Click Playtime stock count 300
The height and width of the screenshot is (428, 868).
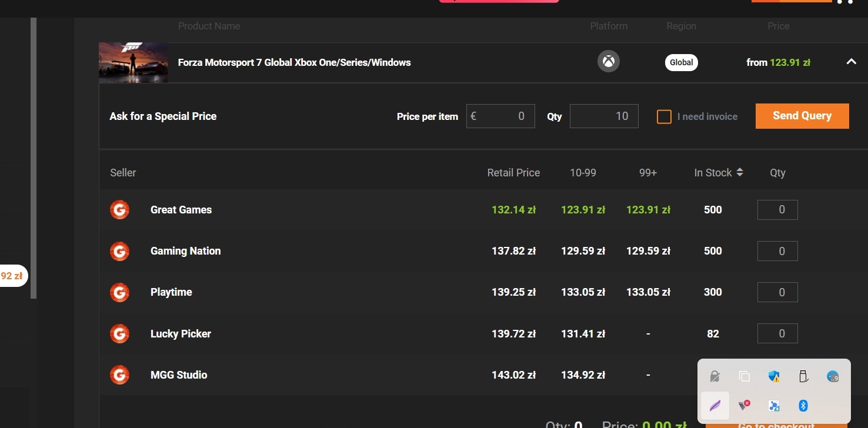[713, 292]
